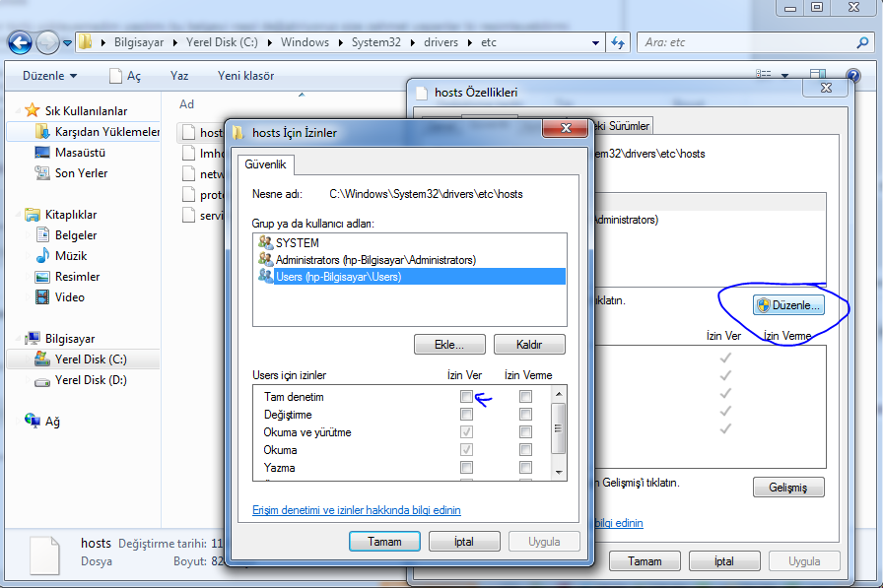Select Masaüstü icon in sidebar
Image resolution: width=883 pixels, height=588 pixels.
42,153
